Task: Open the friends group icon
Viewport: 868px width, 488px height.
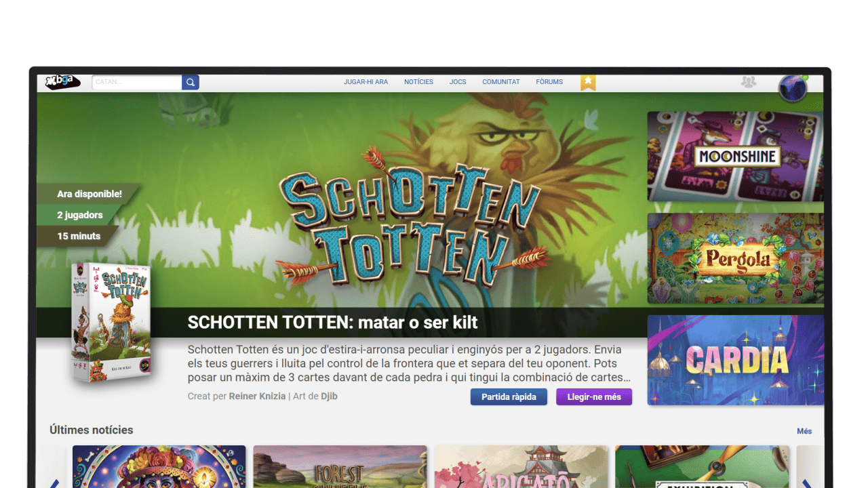Action: pos(748,82)
